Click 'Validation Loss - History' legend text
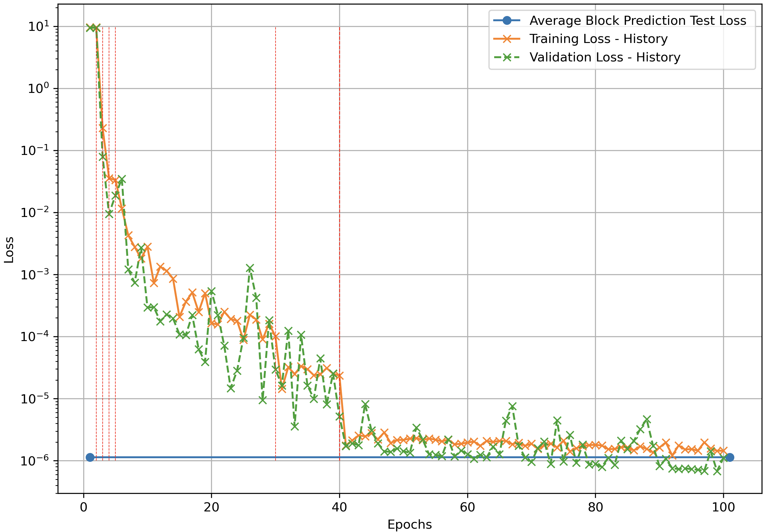 point(605,57)
